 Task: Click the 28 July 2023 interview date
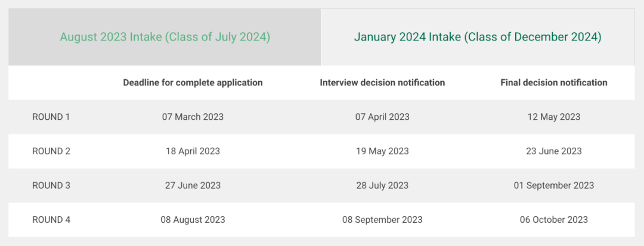(x=382, y=185)
